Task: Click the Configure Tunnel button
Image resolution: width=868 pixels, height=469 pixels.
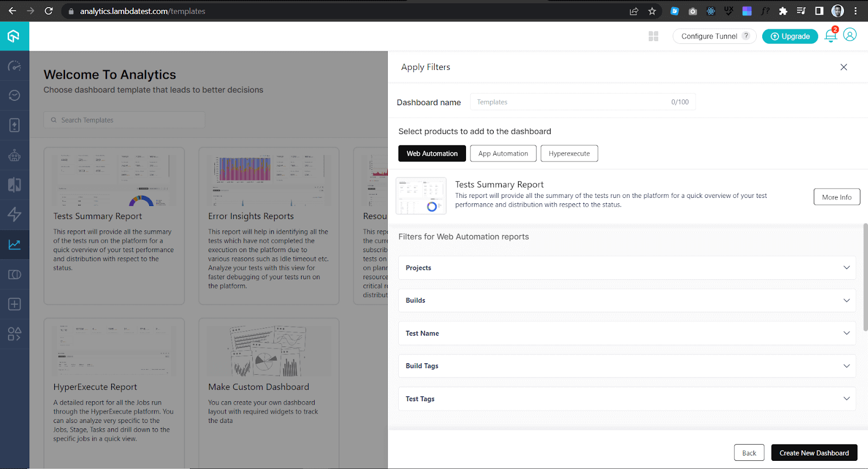Action: click(x=714, y=36)
